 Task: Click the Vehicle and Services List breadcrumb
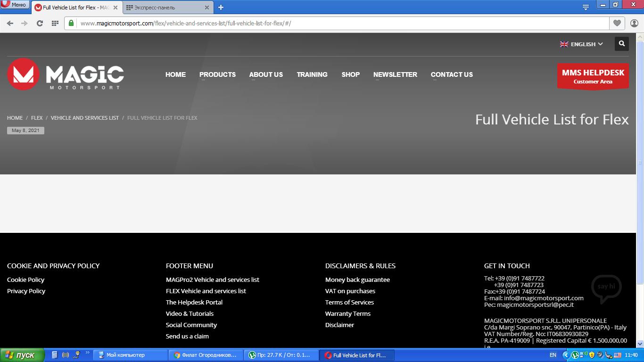[x=85, y=118]
